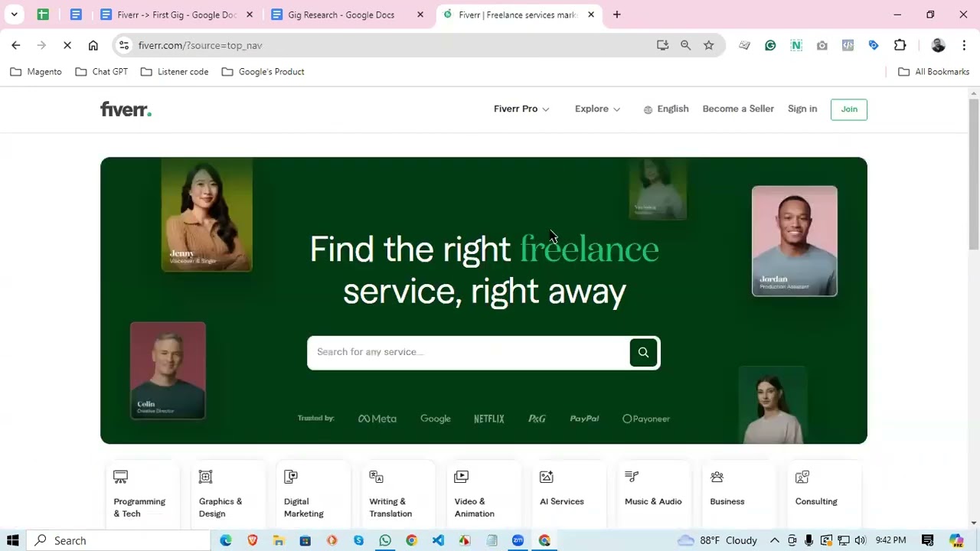Open the Grammarly extension icon
This screenshot has height=551, width=980.
pos(770,45)
